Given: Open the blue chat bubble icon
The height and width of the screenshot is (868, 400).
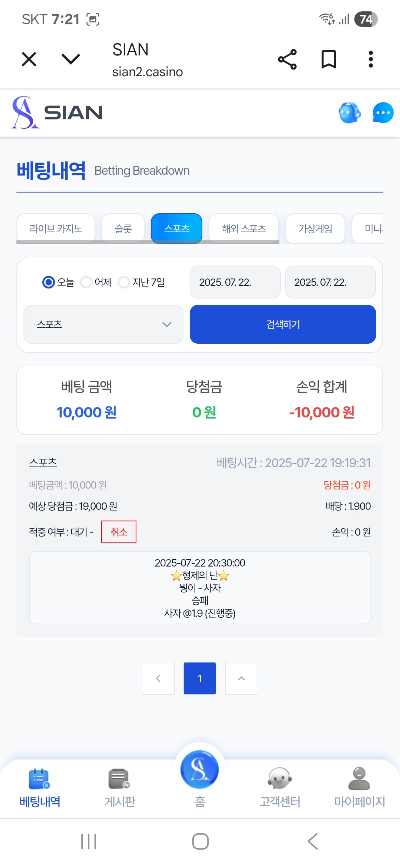Looking at the screenshot, I should click(383, 113).
